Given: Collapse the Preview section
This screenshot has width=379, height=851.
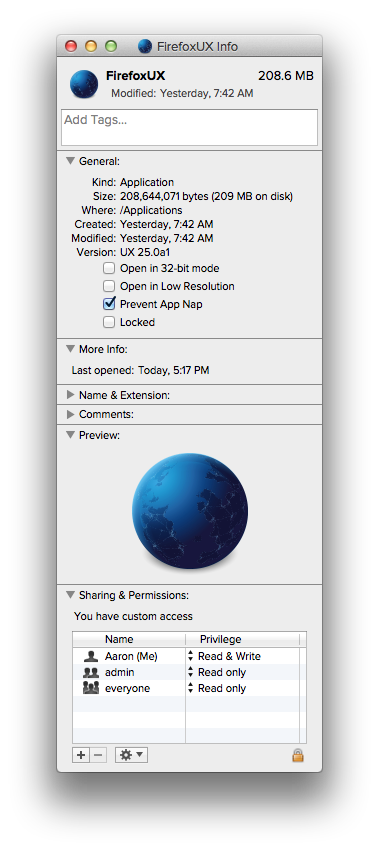Looking at the screenshot, I should (x=70, y=435).
